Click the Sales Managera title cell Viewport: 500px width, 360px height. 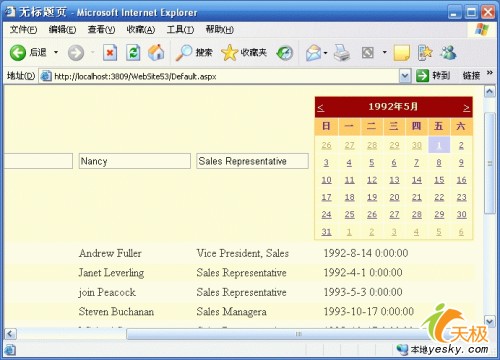tap(232, 312)
